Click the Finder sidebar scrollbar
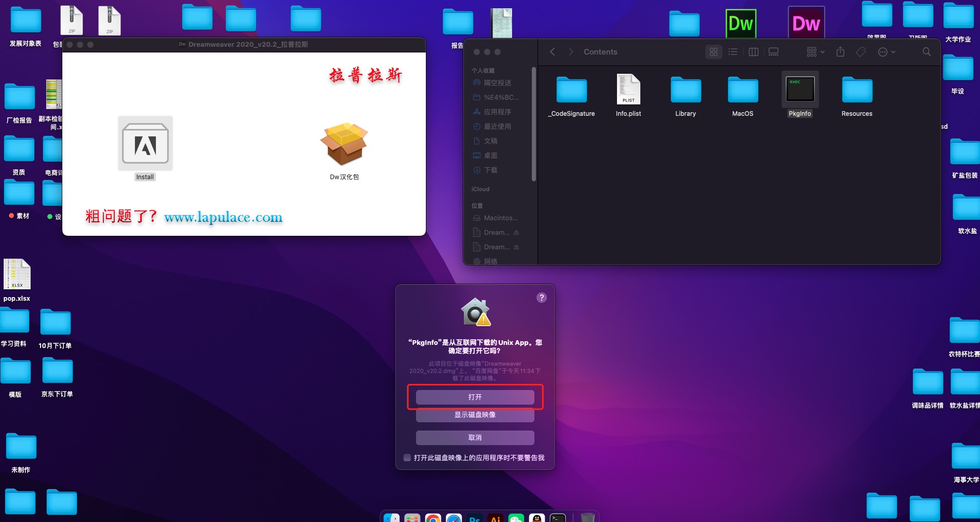The width and height of the screenshot is (980, 522). point(533,125)
